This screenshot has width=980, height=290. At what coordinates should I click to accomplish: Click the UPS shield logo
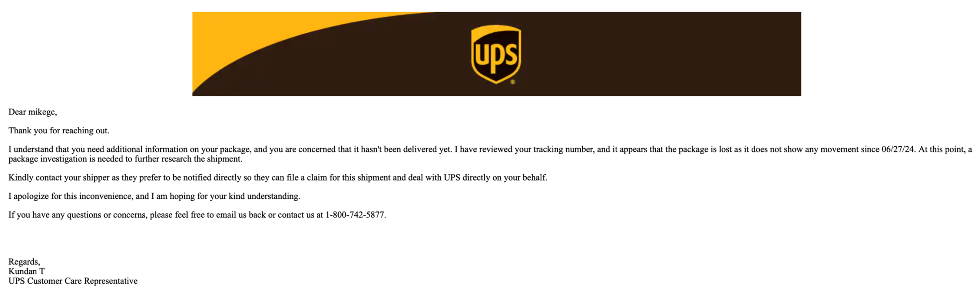tap(496, 54)
